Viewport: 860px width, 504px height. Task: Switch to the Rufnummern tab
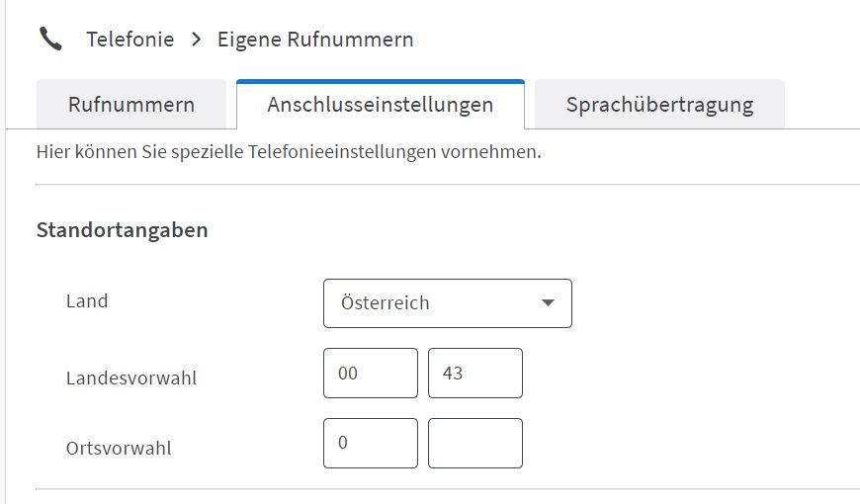[131, 105]
